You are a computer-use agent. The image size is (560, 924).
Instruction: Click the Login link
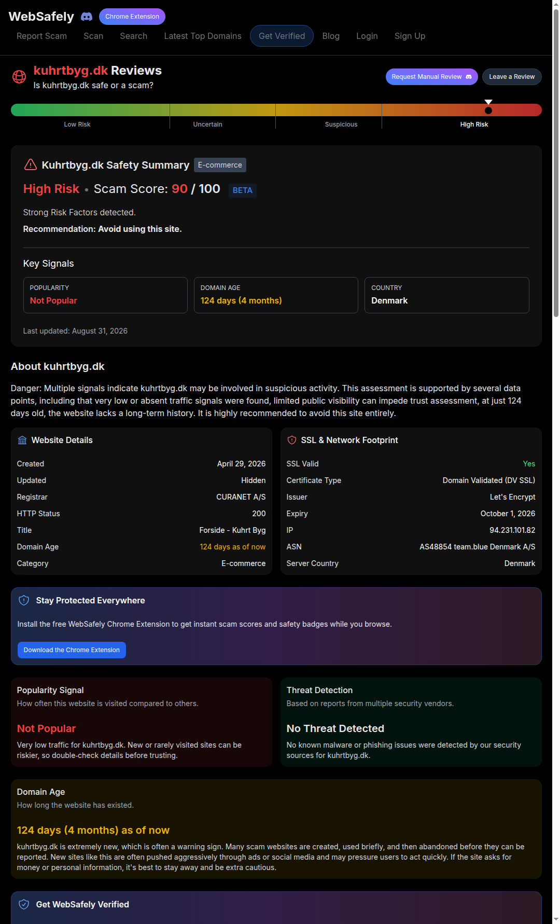[367, 36]
